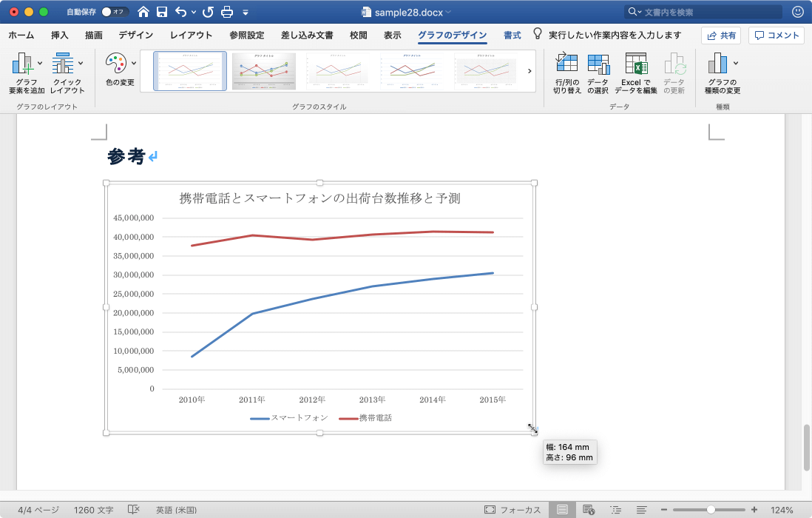Screen dimensions: 812x518
Task: Click the Share (共有) button
Action: (x=721, y=36)
